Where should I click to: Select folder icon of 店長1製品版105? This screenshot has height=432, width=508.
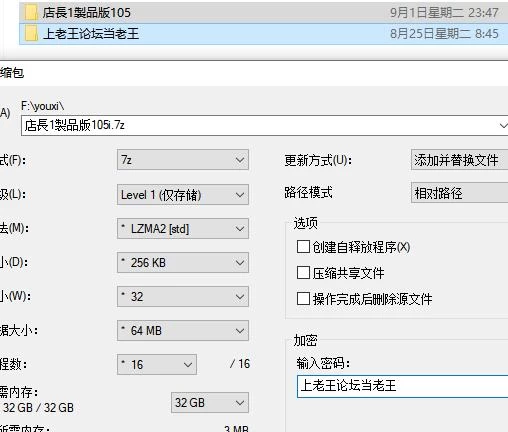point(31,12)
